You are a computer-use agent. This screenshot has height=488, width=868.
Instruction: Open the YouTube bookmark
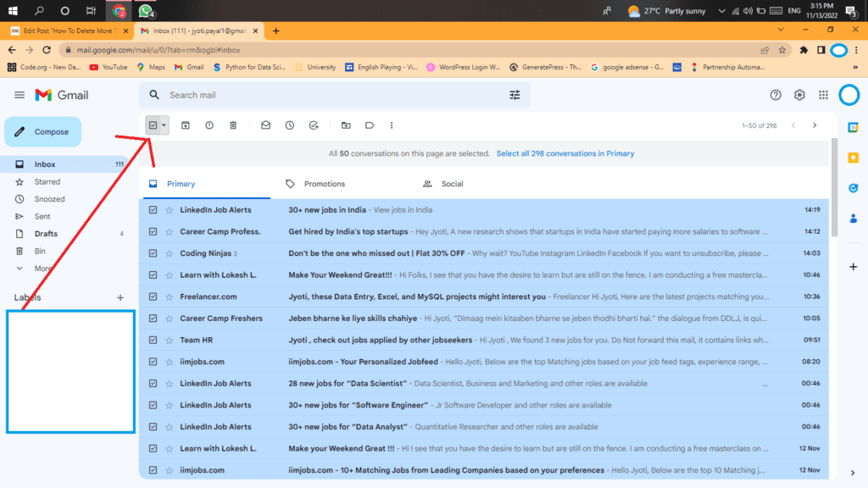(x=108, y=68)
